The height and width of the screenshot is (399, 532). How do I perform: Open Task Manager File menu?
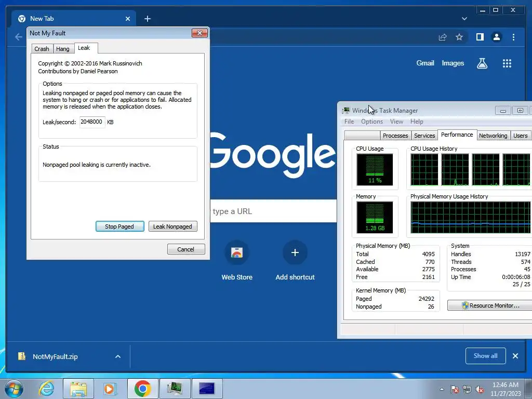tap(349, 122)
